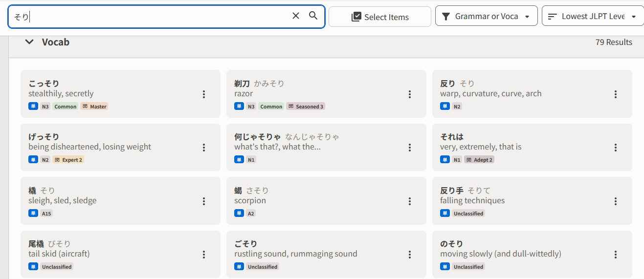Screen dimensions: 644x279
Task: Open the Grammar or Vocab filter dropdown
Action: tap(487, 16)
